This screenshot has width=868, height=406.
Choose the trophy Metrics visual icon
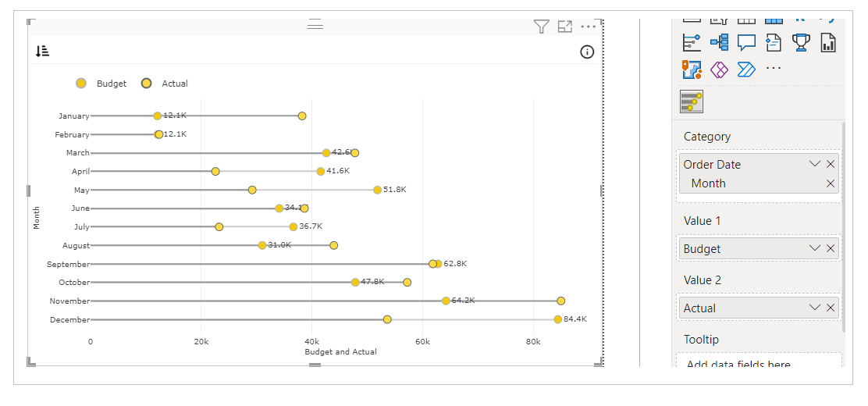coord(800,43)
